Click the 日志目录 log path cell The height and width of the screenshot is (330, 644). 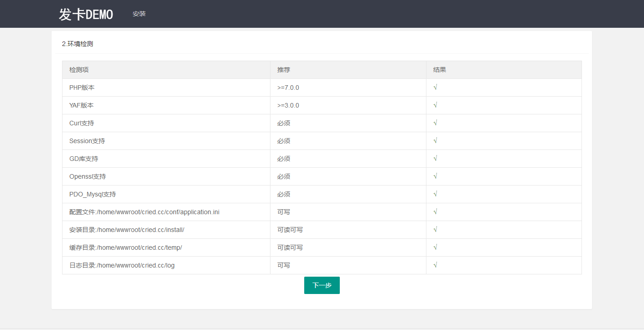(166, 265)
